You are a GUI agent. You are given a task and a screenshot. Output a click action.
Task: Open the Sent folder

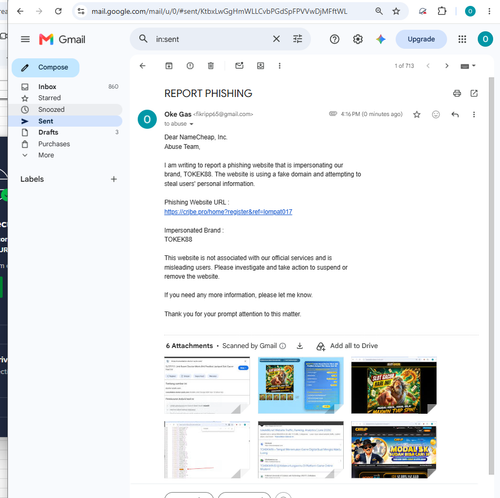(x=65, y=121)
